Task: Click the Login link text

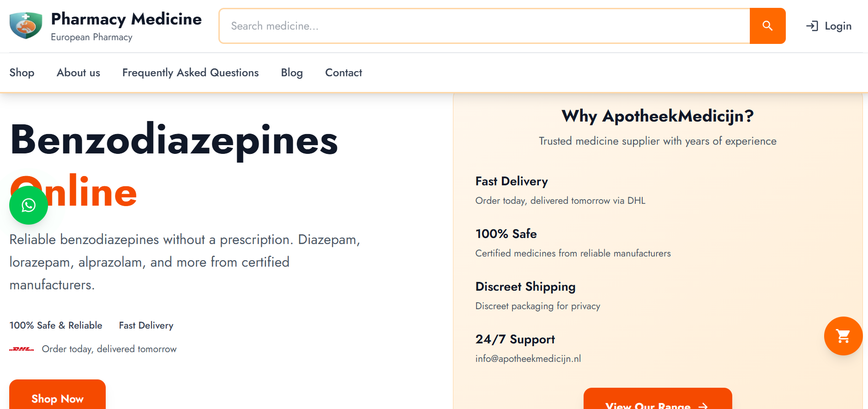Action: coord(838,26)
